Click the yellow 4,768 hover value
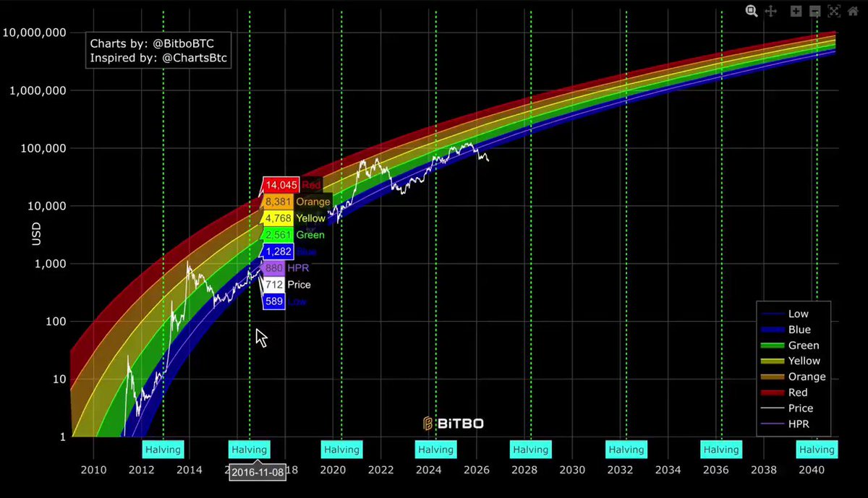Viewport: 868px width, 498px height. pyautogui.click(x=279, y=218)
